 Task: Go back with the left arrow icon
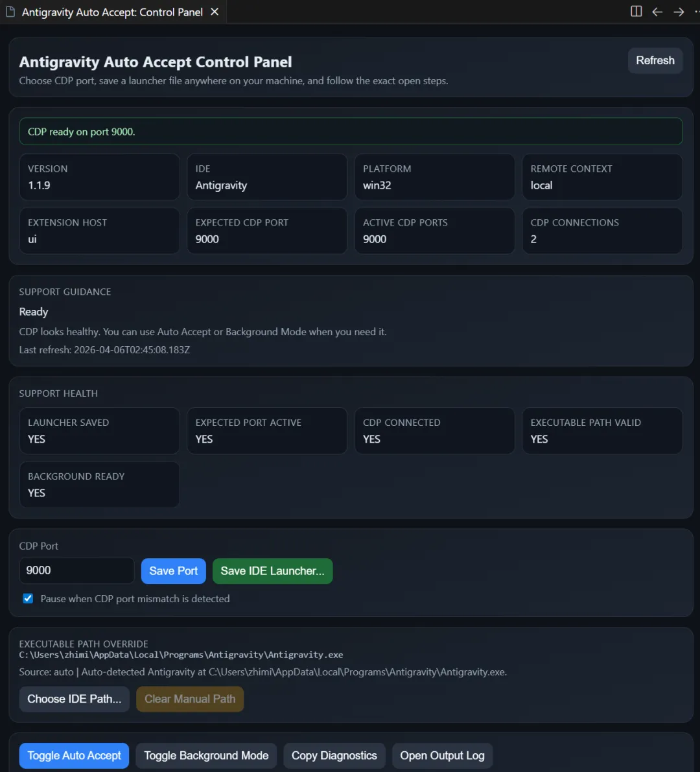pyautogui.click(x=657, y=12)
